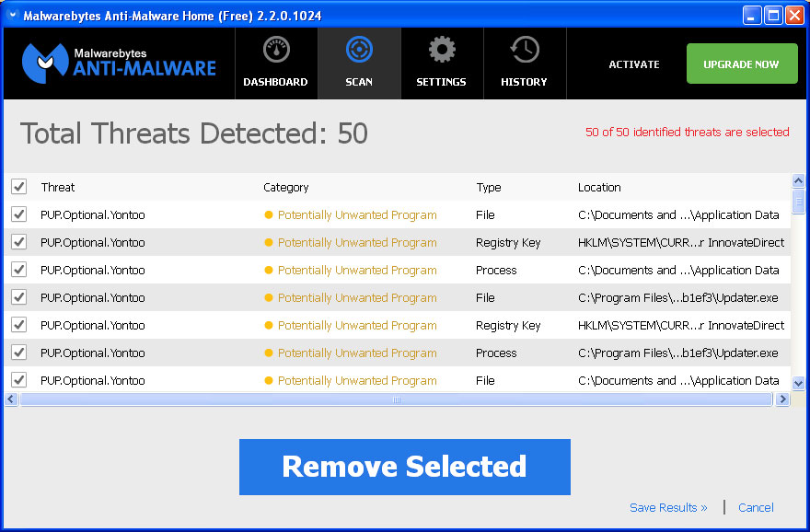Sort by the Threat column header
810x532 pixels.
[x=57, y=187]
